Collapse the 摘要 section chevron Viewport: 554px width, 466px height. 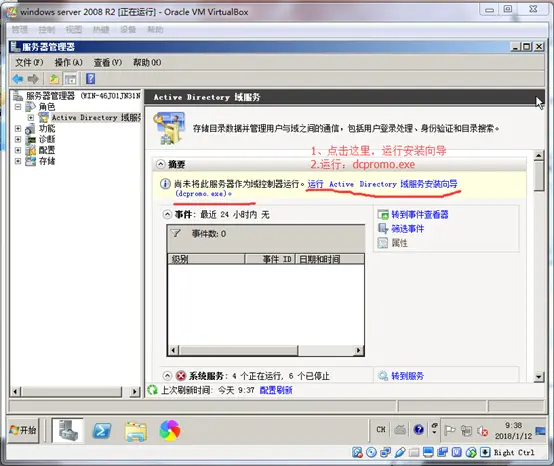160,164
